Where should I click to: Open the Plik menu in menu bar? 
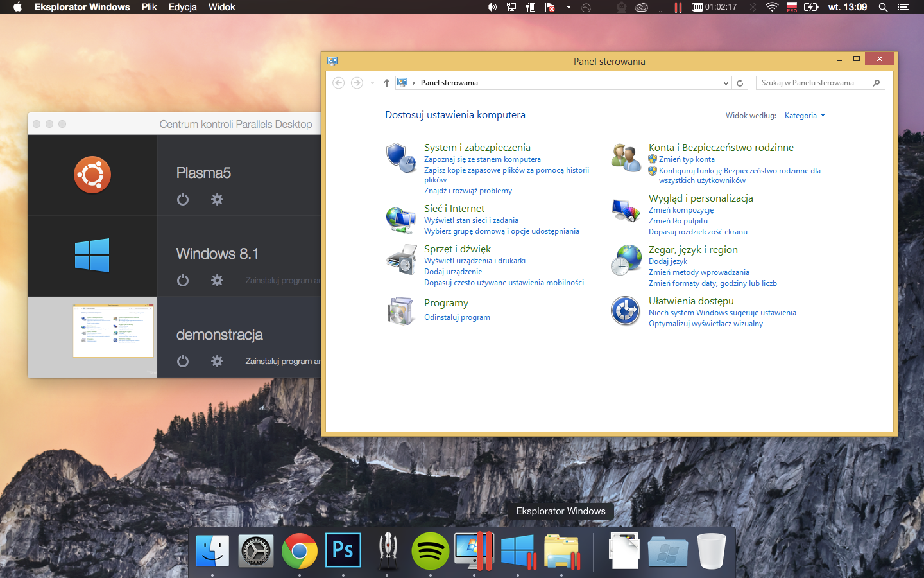tap(150, 7)
